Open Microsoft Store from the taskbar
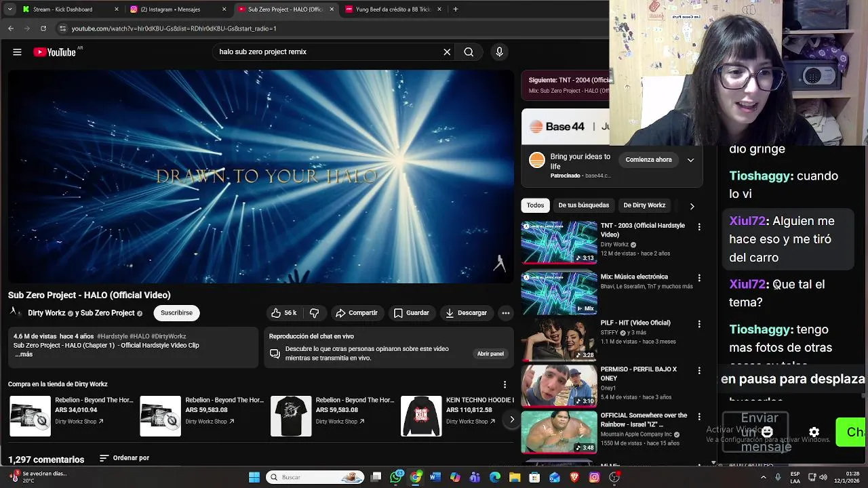The width and height of the screenshot is (868, 488). 534,477
